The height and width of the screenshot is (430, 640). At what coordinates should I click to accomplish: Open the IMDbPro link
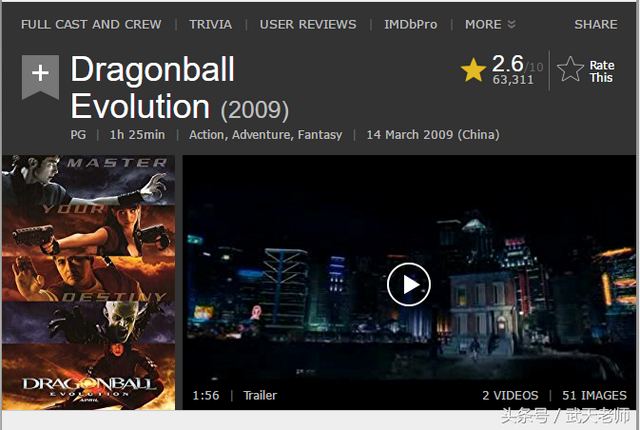pos(411,24)
